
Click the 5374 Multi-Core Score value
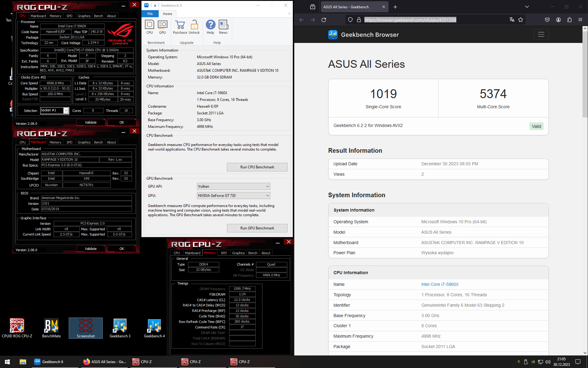(x=493, y=94)
